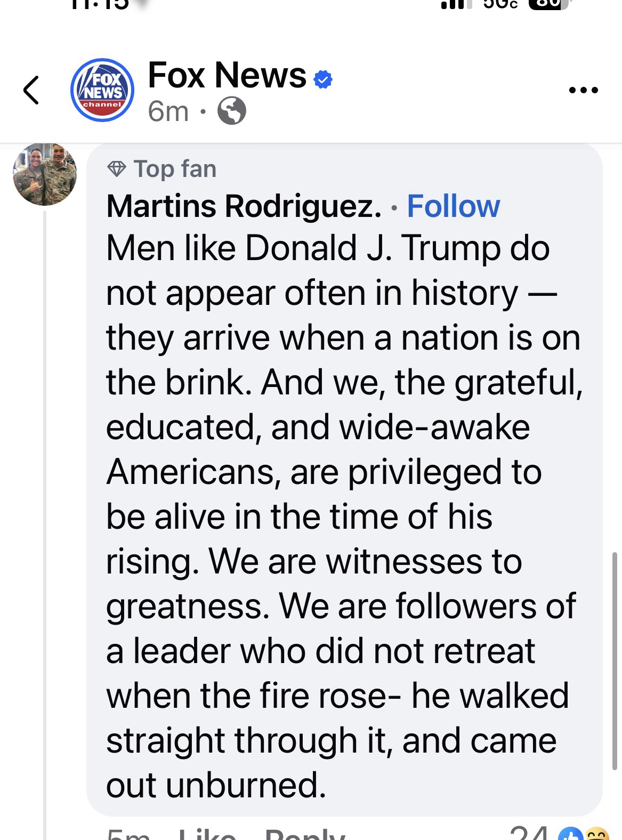The width and height of the screenshot is (622, 840).
Task: Tap the blue thumbs-up reaction icon
Action: pyautogui.click(x=571, y=834)
